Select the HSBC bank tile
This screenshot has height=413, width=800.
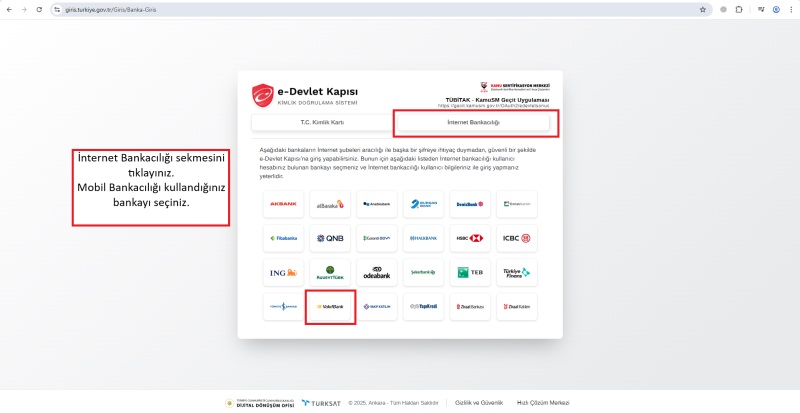470,238
